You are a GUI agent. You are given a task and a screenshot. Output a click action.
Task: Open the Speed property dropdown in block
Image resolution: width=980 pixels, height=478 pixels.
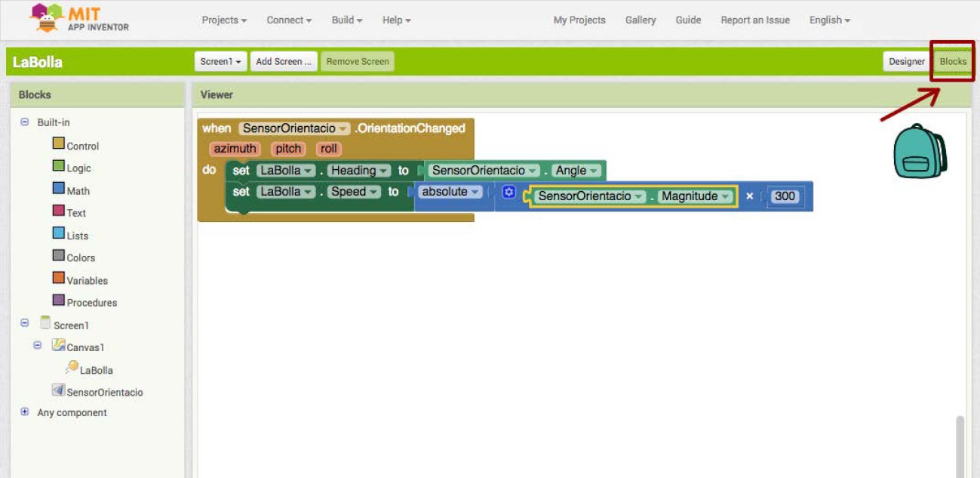point(354,192)
